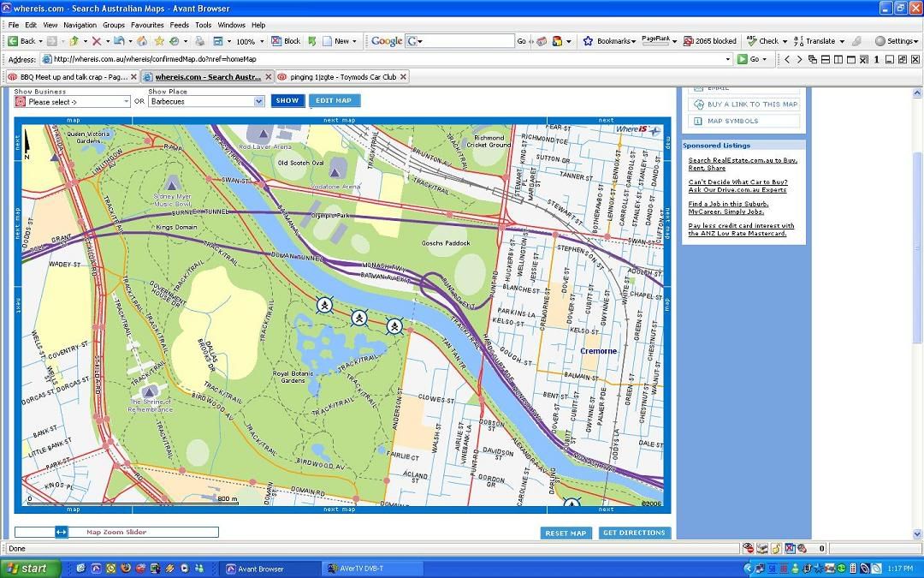Open the File menu

[x=14, y=26]
